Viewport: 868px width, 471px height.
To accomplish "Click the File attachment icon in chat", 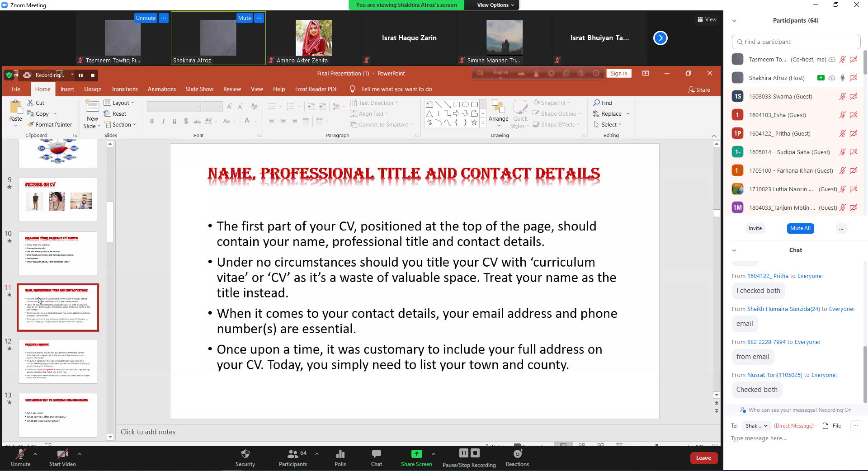I will pos(826,426).
